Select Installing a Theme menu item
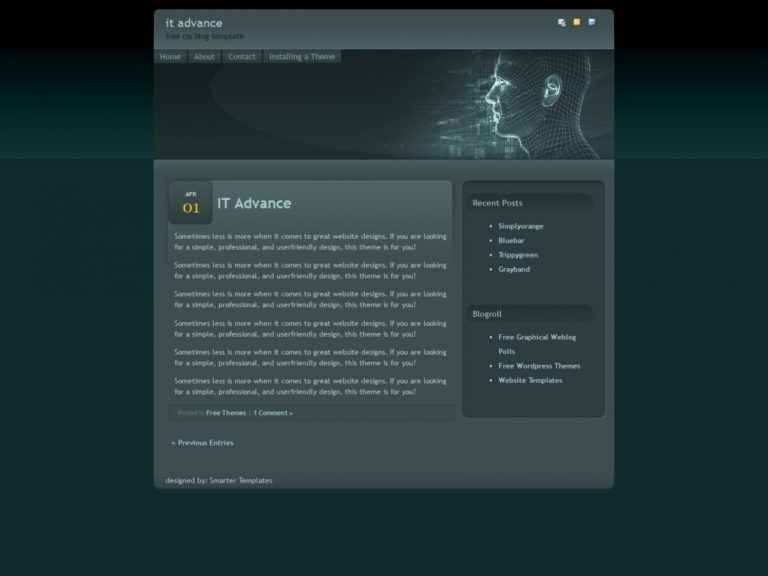Viewport: 768px width, 576px height. click(302, 57)
